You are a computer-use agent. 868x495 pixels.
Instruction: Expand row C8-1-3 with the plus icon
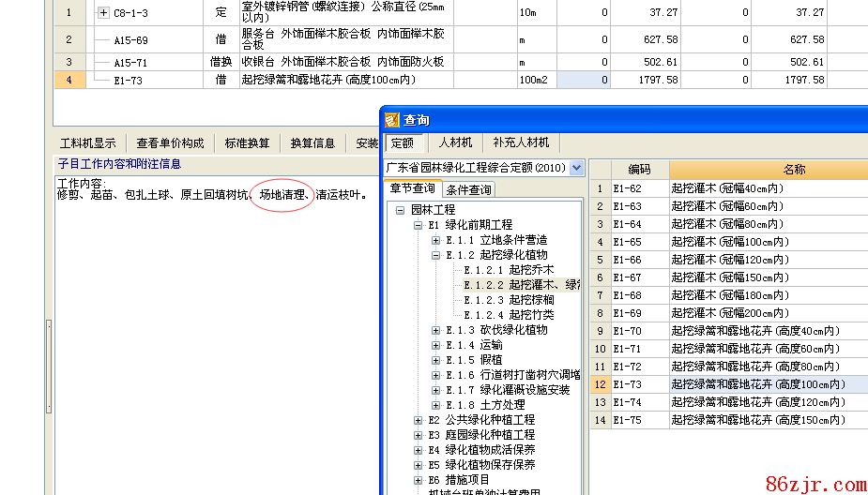[103, 13]
